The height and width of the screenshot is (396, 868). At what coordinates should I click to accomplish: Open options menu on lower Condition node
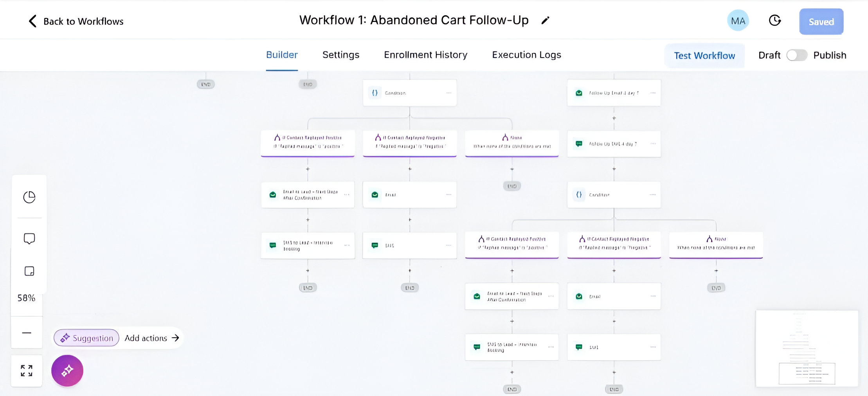coord(653,194)
